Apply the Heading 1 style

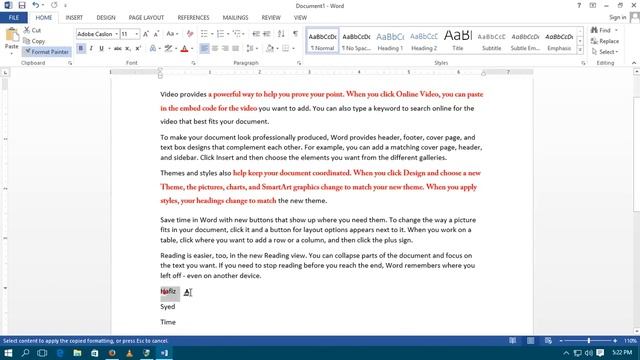[x=390, y=41]
